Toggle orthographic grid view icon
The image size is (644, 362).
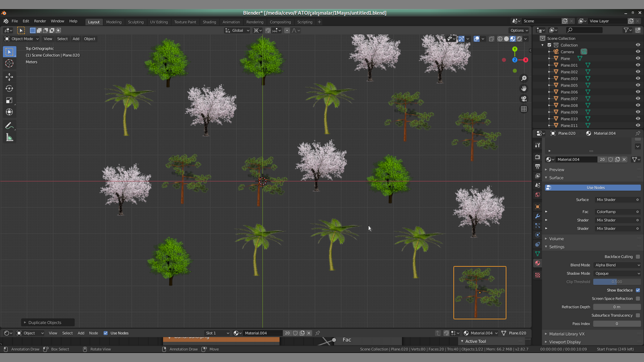coord(524,109)
